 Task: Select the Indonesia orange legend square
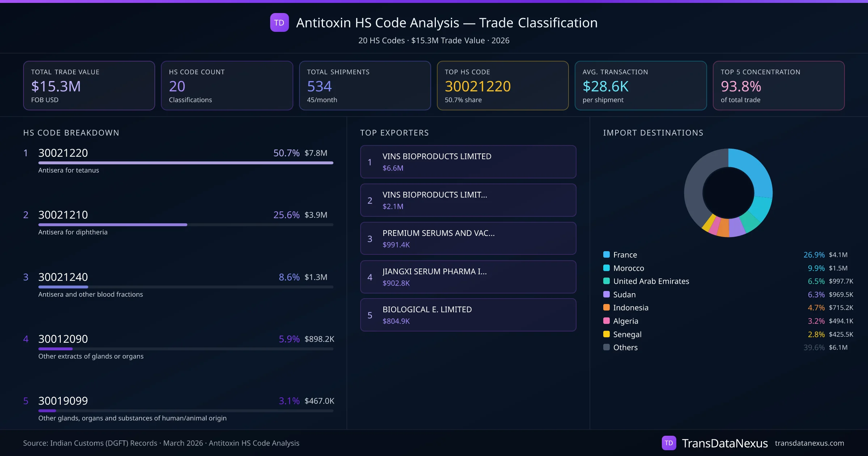[x=607, y=308]
